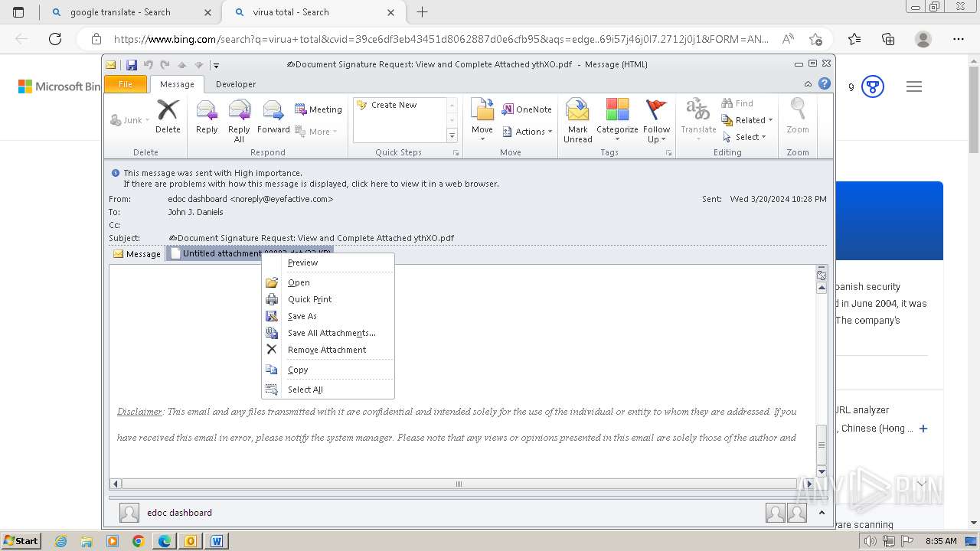This screenshot has width=980, height=551.
Task: Select Save All Attachments option
Action: click(x=328, y=333)
